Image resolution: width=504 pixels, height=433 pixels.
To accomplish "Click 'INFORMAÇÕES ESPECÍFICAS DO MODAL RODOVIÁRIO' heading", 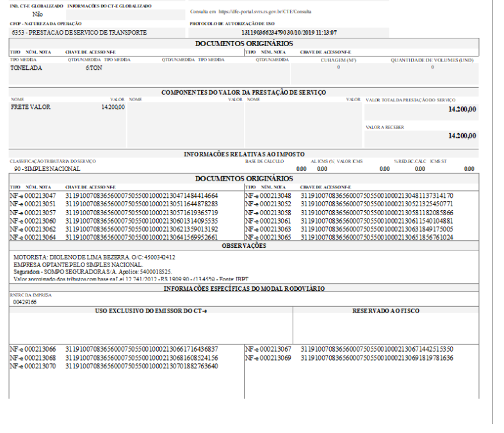I will (244, 289).
